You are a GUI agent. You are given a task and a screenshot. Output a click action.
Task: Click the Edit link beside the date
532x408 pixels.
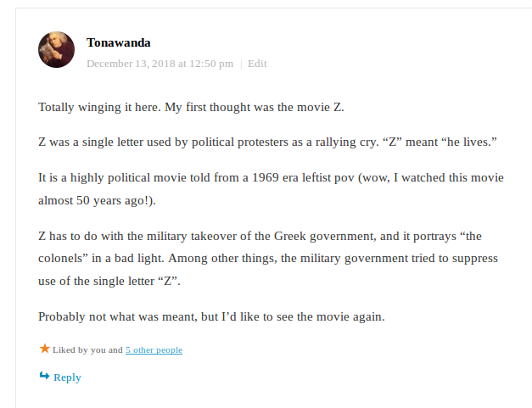[x=257, y=64]
